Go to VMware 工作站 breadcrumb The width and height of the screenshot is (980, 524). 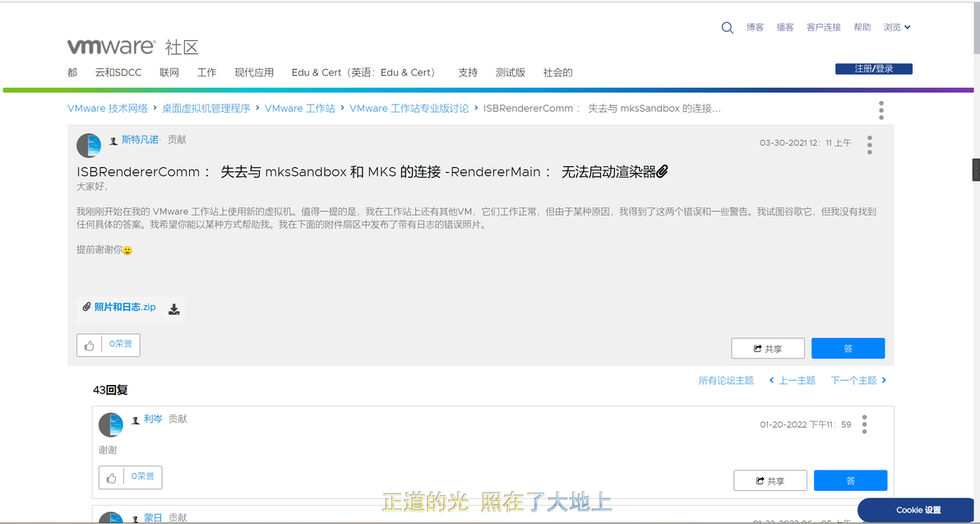(300, 109)
